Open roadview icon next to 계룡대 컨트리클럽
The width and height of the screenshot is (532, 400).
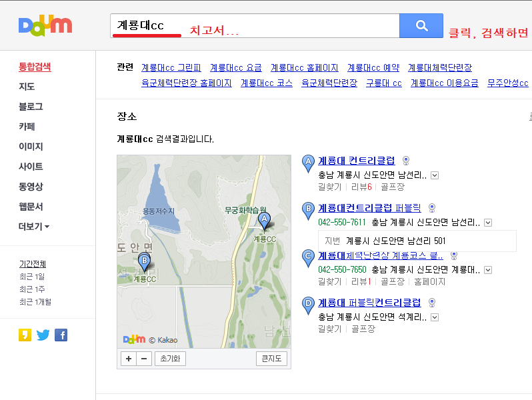(x=406, y=161)
